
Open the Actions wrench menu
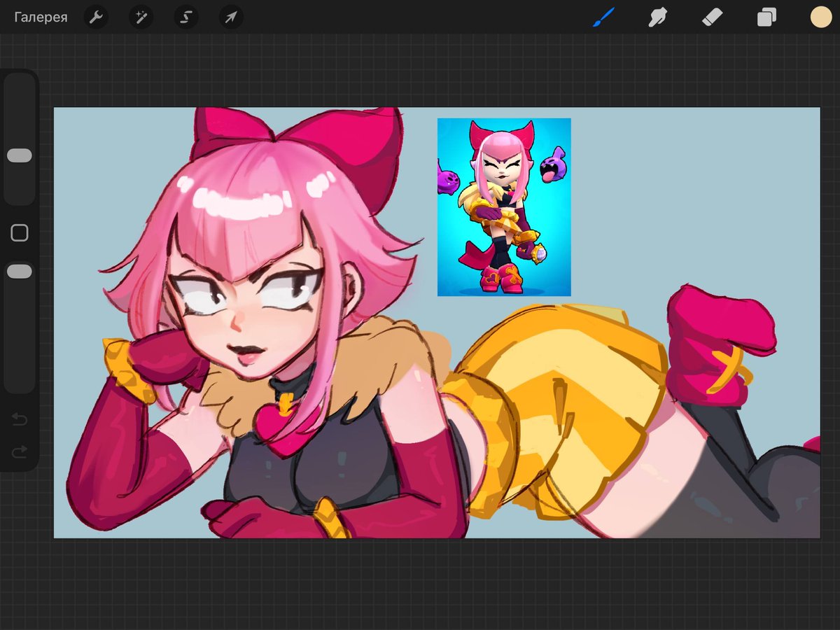[96, 17]
